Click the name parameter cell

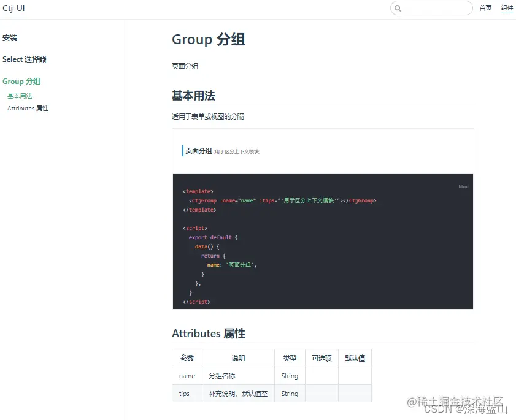187,376
